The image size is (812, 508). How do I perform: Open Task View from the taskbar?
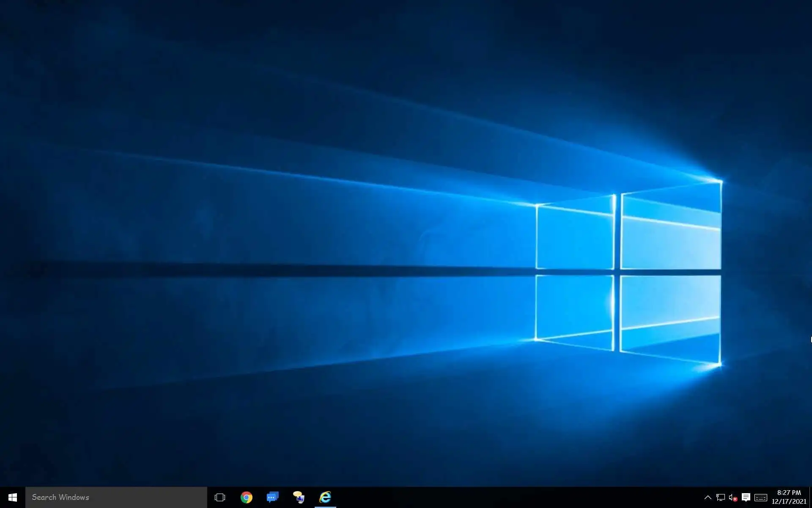pyautogui.click(x=220, y=497)
